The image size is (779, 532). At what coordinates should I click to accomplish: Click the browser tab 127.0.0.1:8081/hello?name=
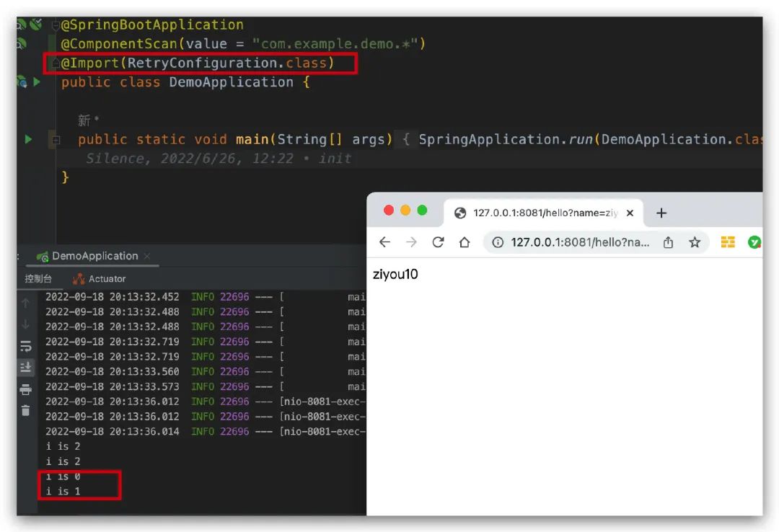(x=543, y=213)
